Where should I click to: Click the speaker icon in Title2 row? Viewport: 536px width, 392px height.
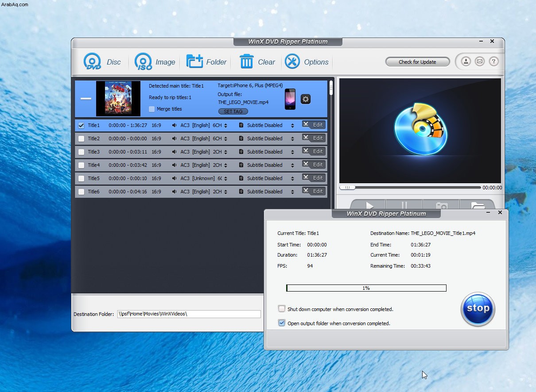pyautogui.click(x=174, y=138)
